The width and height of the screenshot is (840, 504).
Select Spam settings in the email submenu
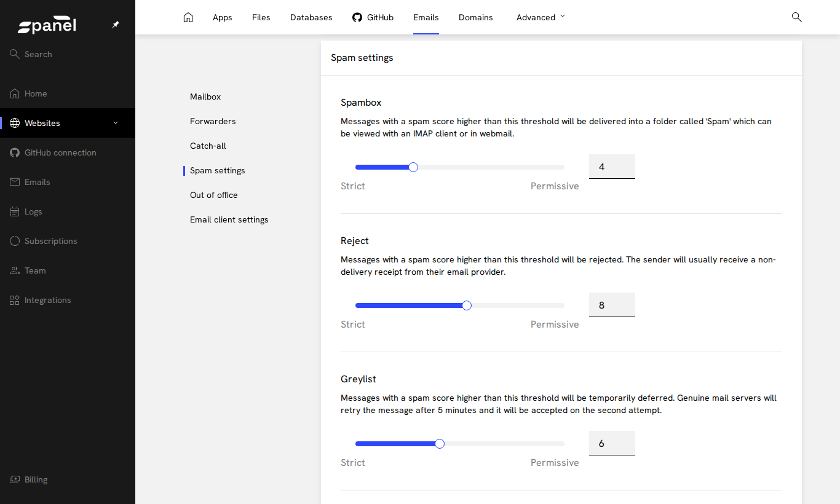click(218, 170)
